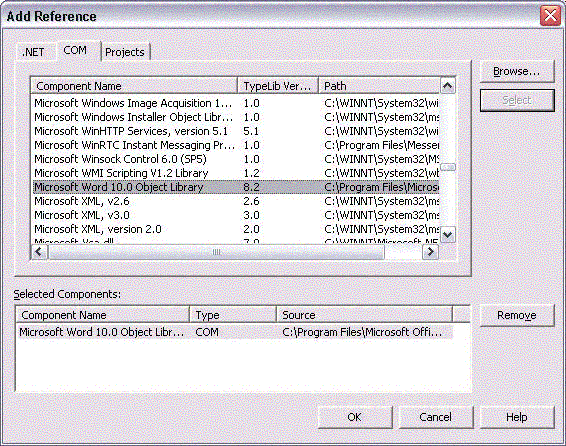566x446 pixels.
Task: Click version 8.2 of Word library
Action: [251, 187]
